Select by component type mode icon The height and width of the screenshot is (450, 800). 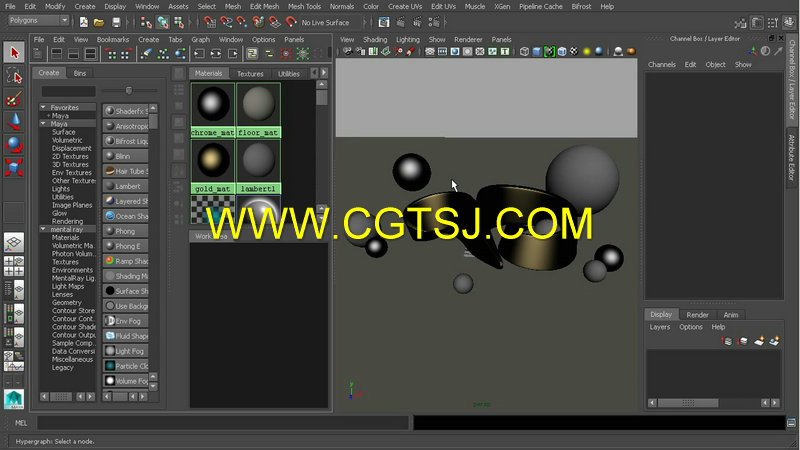(179, 22)
